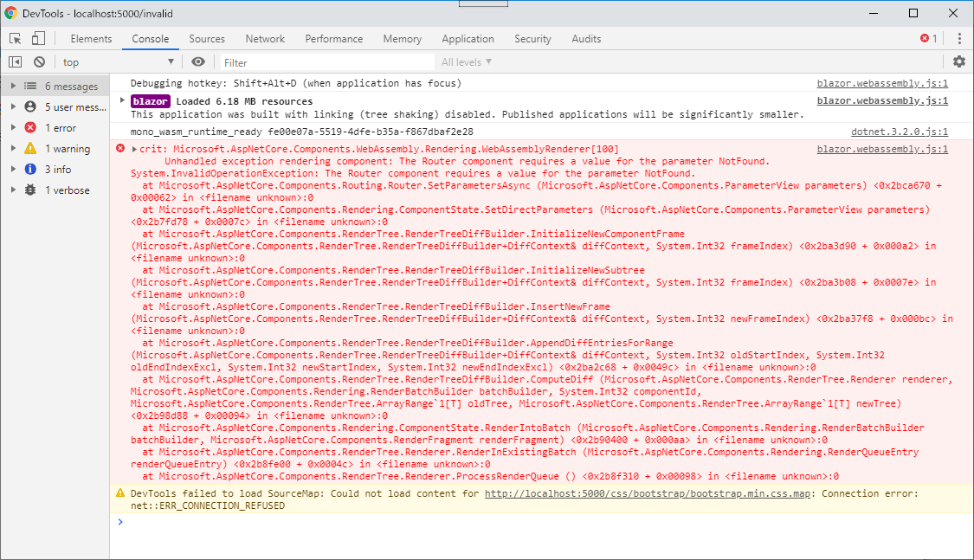
Task: Open blazor.webassembly.js:1 link on Debugging hotkey line
Action: [882, 83]
